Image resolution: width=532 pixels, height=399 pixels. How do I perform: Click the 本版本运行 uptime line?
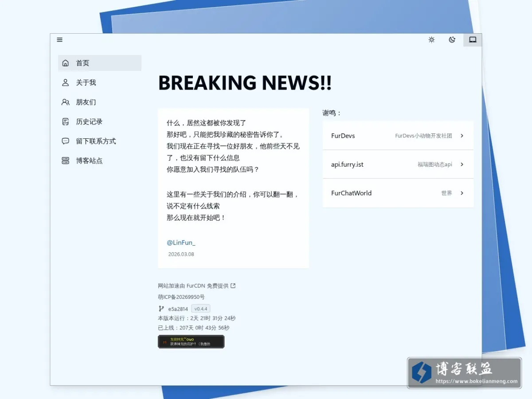click(x=197, y=318)
